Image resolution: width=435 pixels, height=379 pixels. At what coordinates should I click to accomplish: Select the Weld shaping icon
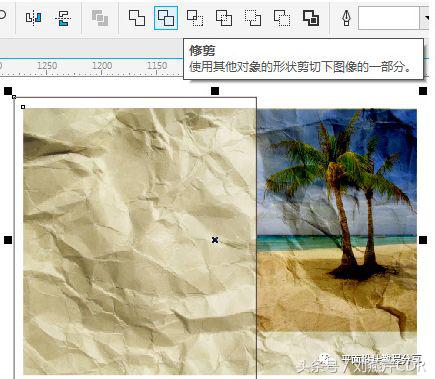click(137, 18)
